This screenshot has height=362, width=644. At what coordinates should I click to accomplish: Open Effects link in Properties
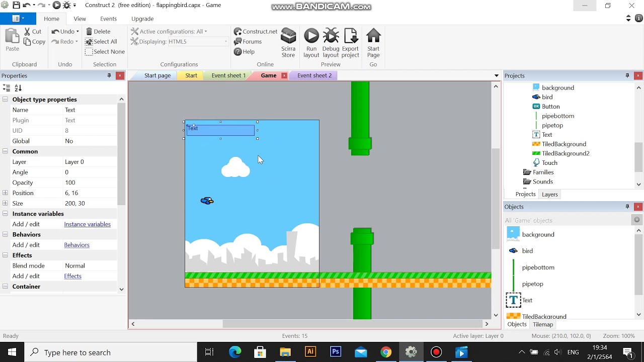[x=72, y=276]
